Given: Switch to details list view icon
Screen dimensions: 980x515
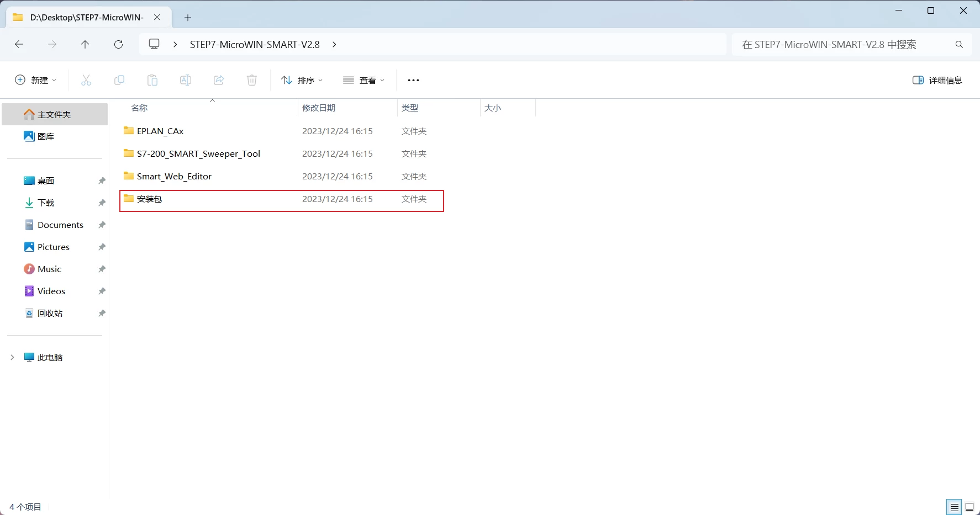Looking at the screenshot, I should point(954,507).
